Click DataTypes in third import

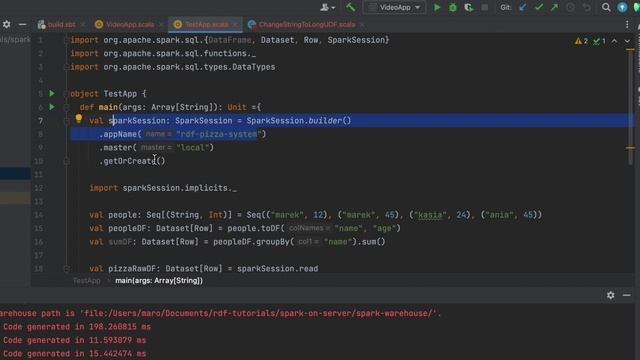pyautogui.click(x=253, y=67)
